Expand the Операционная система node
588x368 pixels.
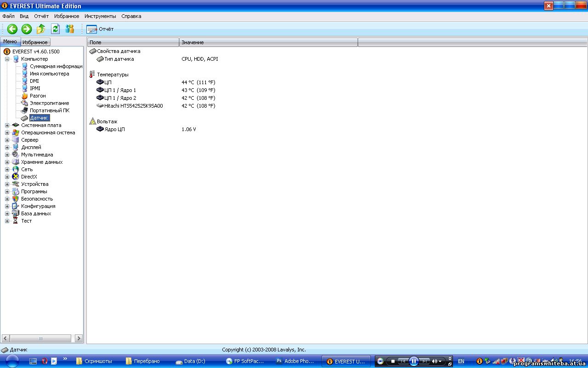(x=7, y=132)
